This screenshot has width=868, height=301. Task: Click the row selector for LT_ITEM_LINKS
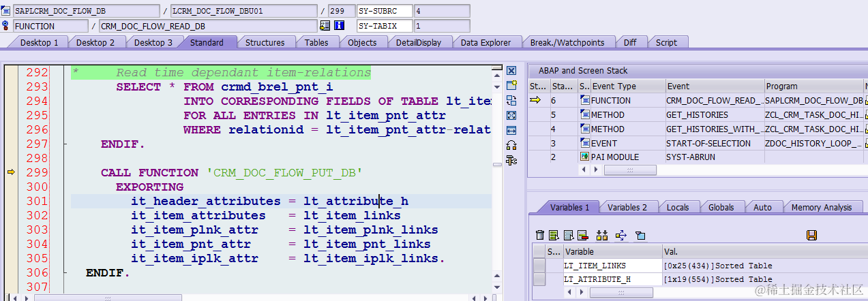coord(539,266)
